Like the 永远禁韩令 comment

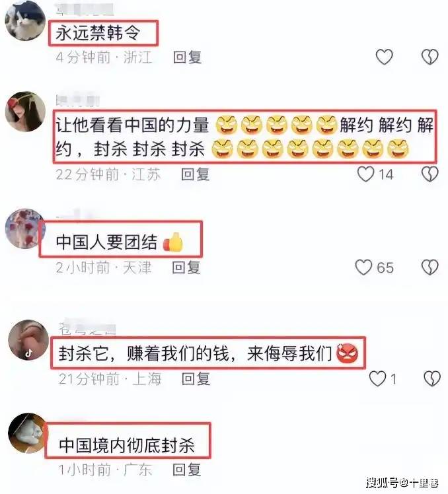384,57
